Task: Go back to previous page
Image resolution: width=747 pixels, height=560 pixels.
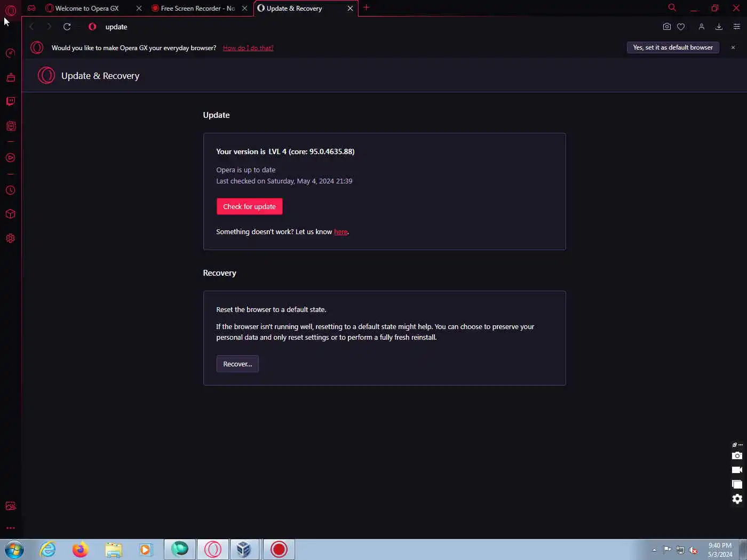Action: pos(31,27)
